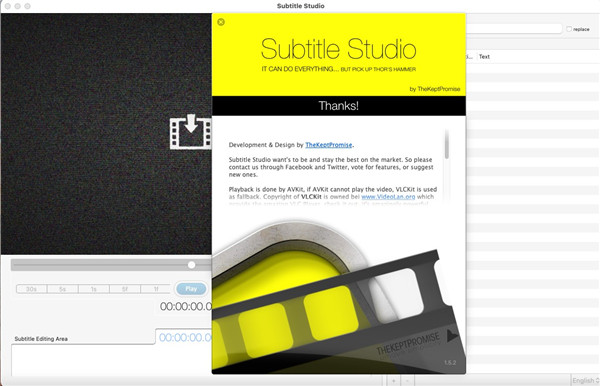Click the Play button

[x=191, y=289]
